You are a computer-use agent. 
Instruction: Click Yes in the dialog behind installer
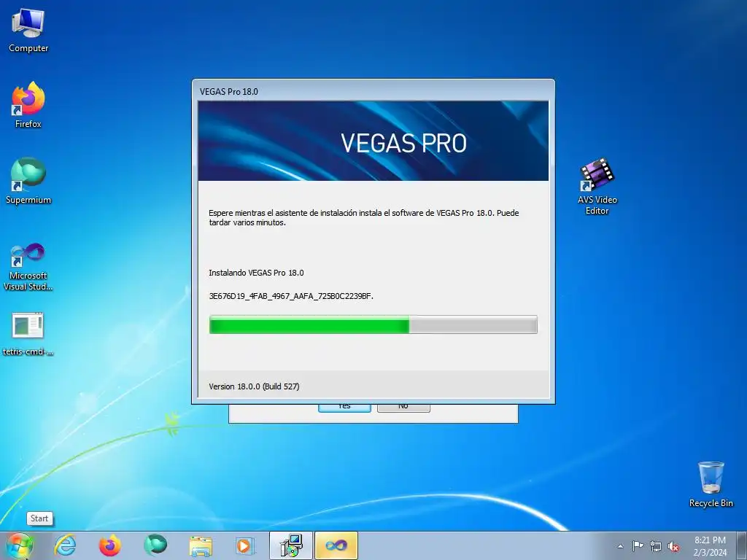[x=344, y=408]
